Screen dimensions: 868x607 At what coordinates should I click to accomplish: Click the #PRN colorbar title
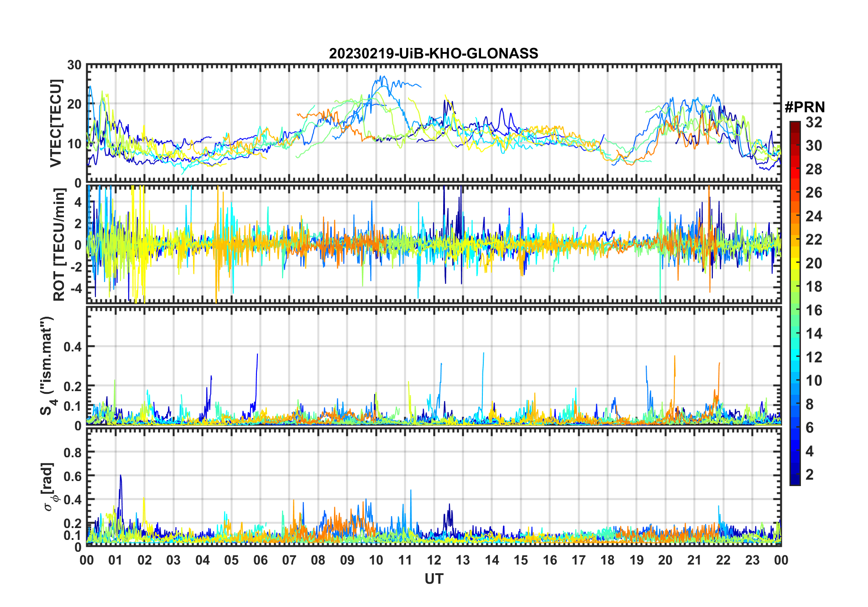[805, 107]
